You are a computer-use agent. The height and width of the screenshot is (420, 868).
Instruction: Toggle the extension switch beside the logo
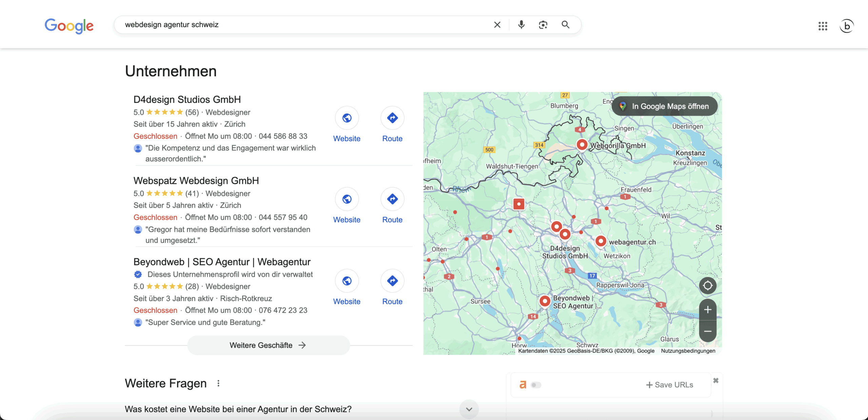coord(536,385)
